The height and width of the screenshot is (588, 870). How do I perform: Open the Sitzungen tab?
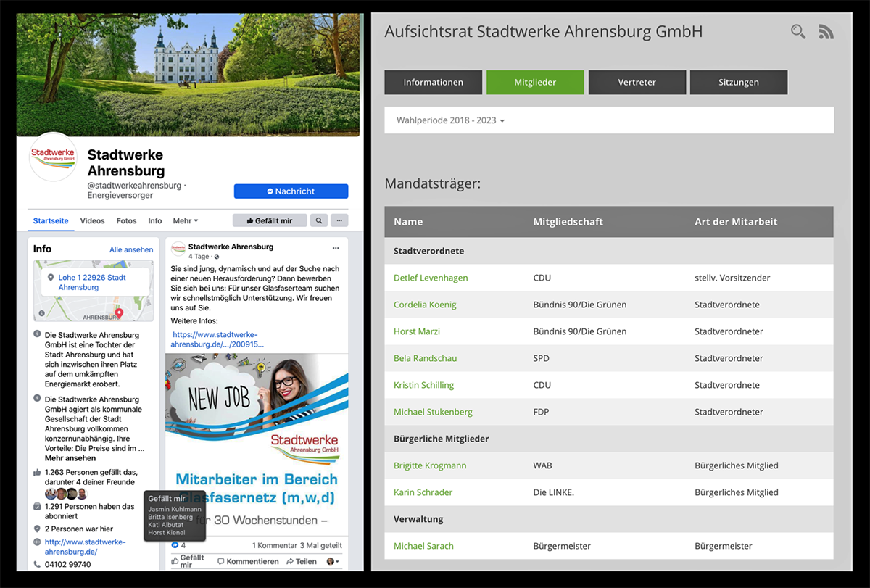pyautogui.click(x=739, y=82)
